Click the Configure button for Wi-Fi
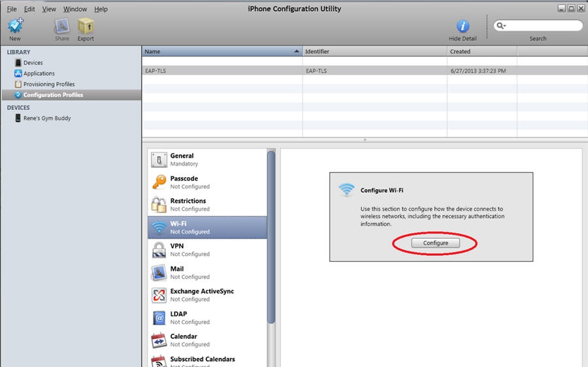 [x=435, y=243]
